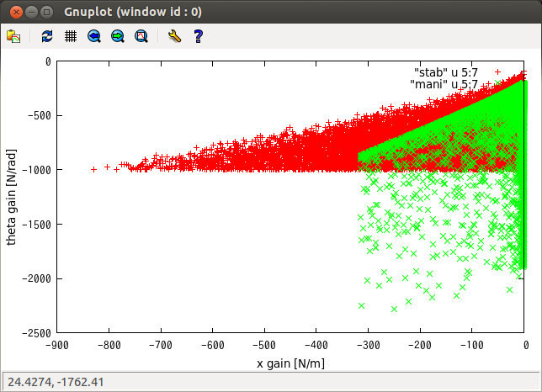
Task: Apply previous zoom with left-arrow magnifier
Action: pos(94,36)
